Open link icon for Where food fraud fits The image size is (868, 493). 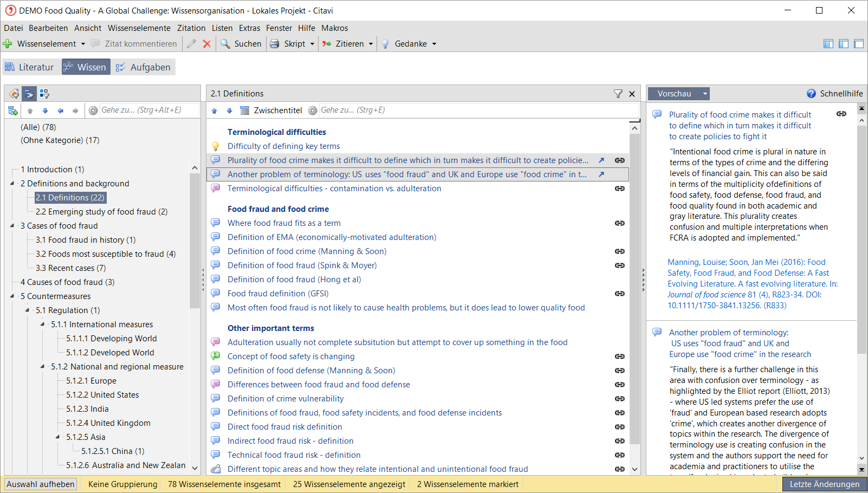pos(620,223)
